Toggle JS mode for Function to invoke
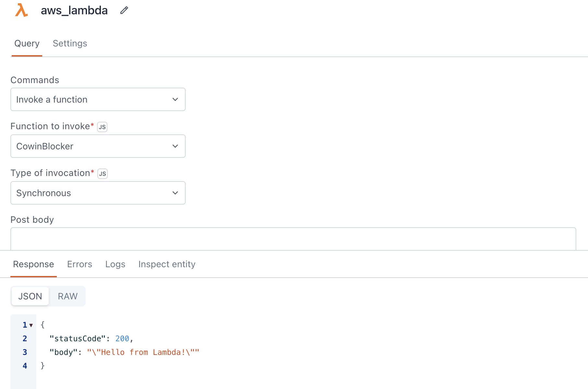 pyautogui.click(x=102, y=127)
